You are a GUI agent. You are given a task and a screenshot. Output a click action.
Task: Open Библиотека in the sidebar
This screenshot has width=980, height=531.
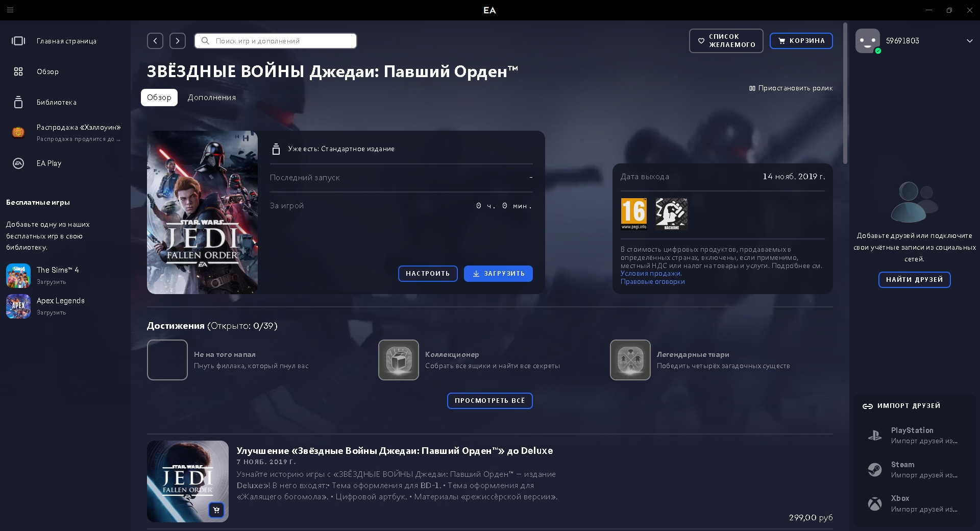point(57,102)
